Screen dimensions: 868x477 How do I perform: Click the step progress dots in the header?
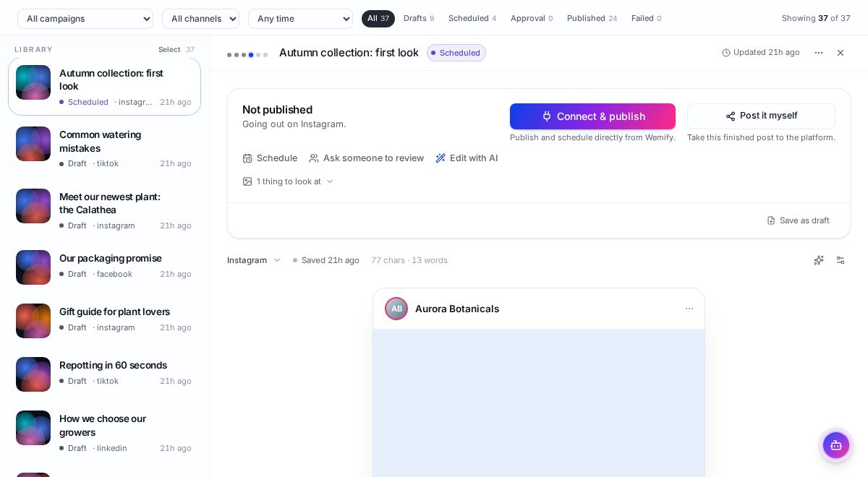(x=247, y=55)
